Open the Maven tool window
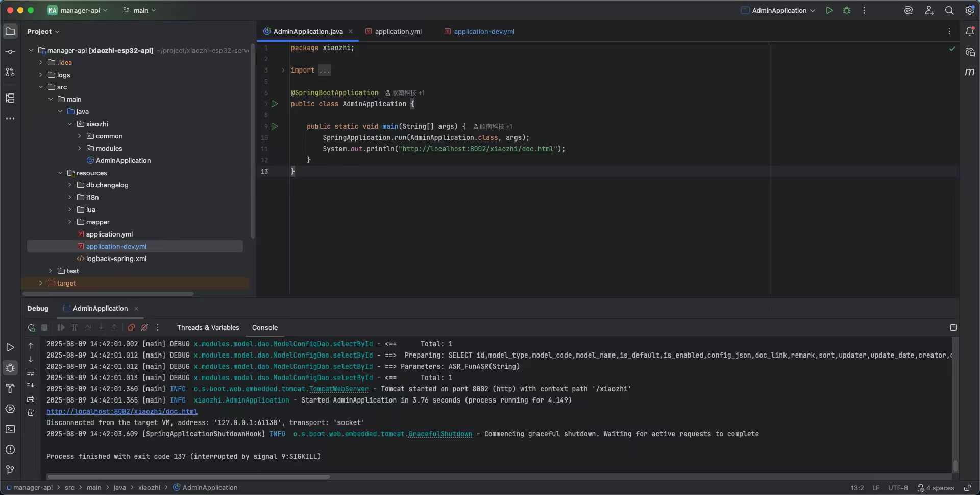980x495 pixels. pyautogui.click(x=970, y=72)
